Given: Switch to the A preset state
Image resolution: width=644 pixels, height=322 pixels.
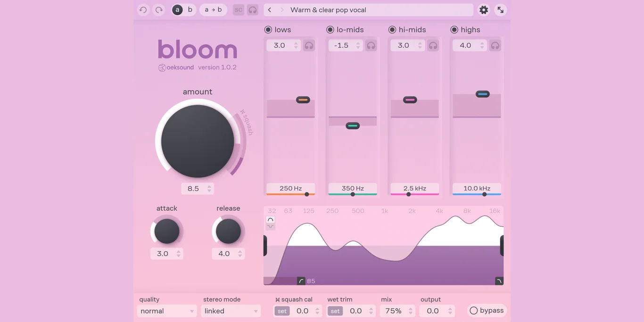Looking at the screenshot, I should point(177,10).
